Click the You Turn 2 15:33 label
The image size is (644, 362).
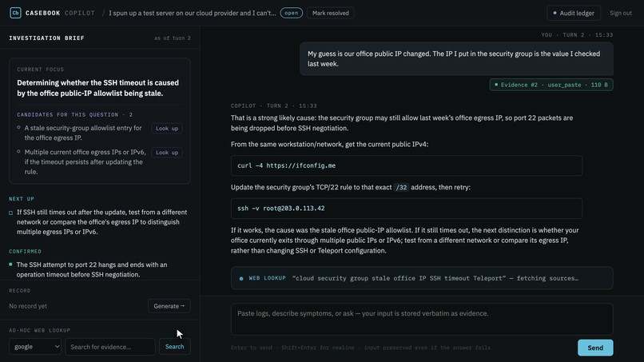point(577,35)
